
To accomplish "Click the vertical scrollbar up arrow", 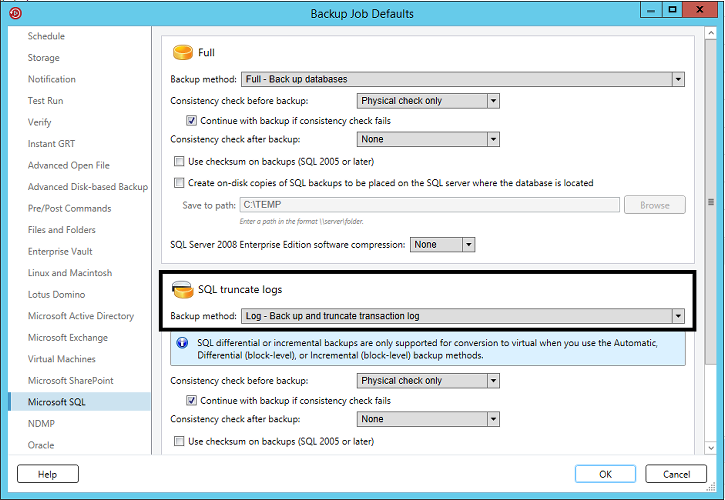I will point(711,34).
